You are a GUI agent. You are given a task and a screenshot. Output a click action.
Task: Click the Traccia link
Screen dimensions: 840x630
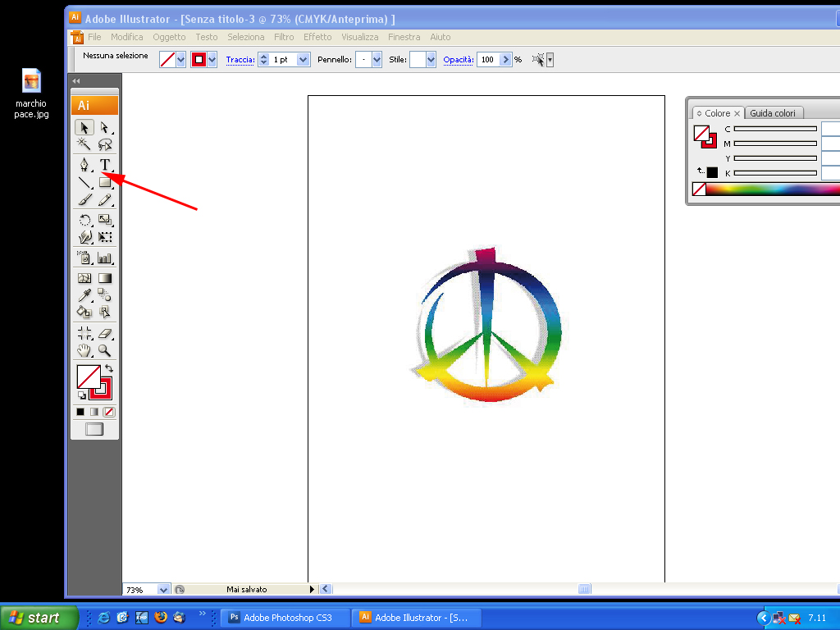tap(240, 59)
